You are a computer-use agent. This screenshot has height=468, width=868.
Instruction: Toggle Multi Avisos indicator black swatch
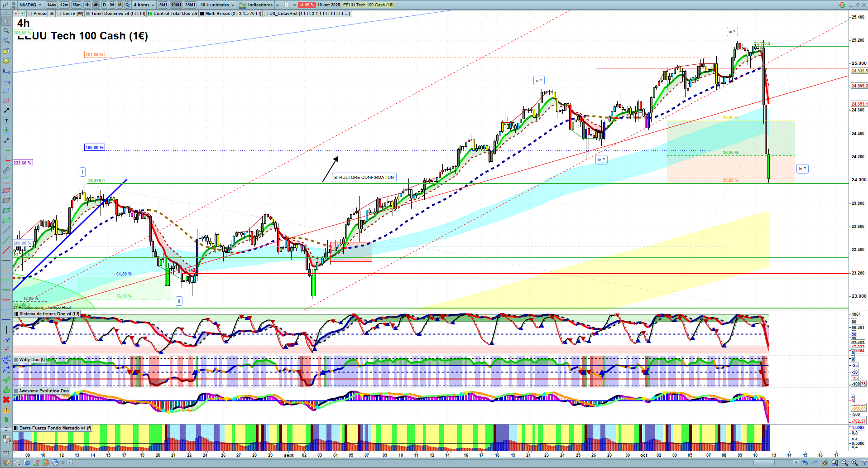tap(202, 14)
